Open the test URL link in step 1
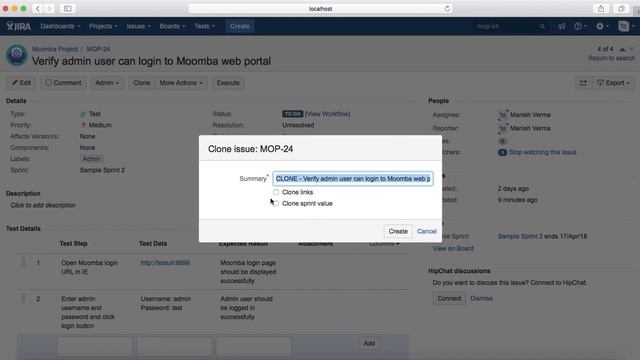The width and height of the screenshot is (640, 360). click(x=165, y=263)
